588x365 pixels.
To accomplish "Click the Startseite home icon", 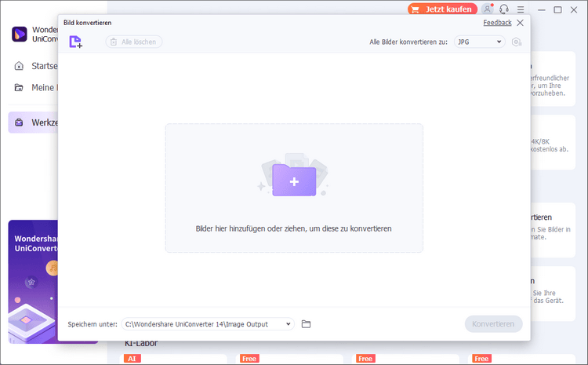I will click(x=19, y=66).
